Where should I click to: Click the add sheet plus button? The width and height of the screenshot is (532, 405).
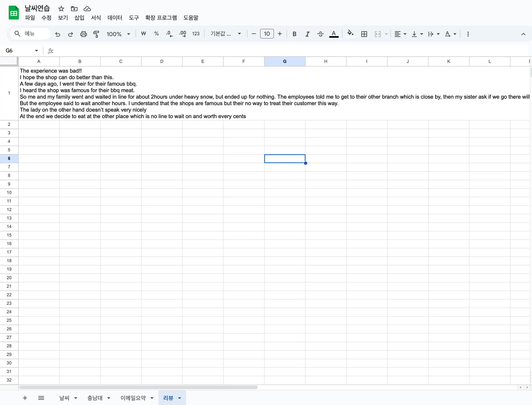click(25, 398)
